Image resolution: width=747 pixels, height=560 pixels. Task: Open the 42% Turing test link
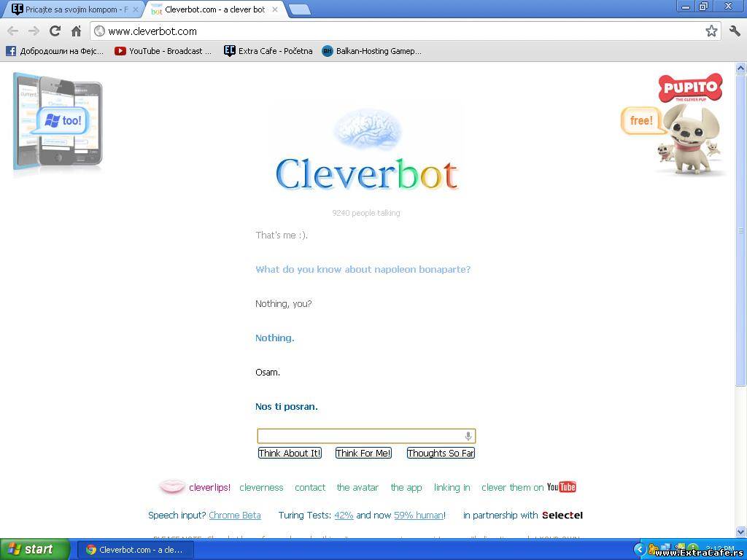click(344, 516)
